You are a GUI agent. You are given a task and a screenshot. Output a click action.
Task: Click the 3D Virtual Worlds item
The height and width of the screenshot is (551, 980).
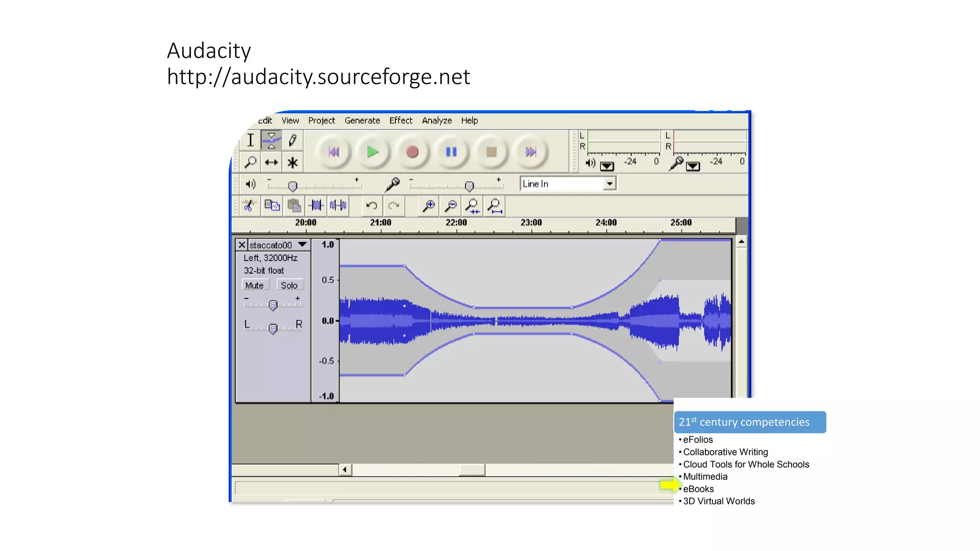tap(719, 501)
